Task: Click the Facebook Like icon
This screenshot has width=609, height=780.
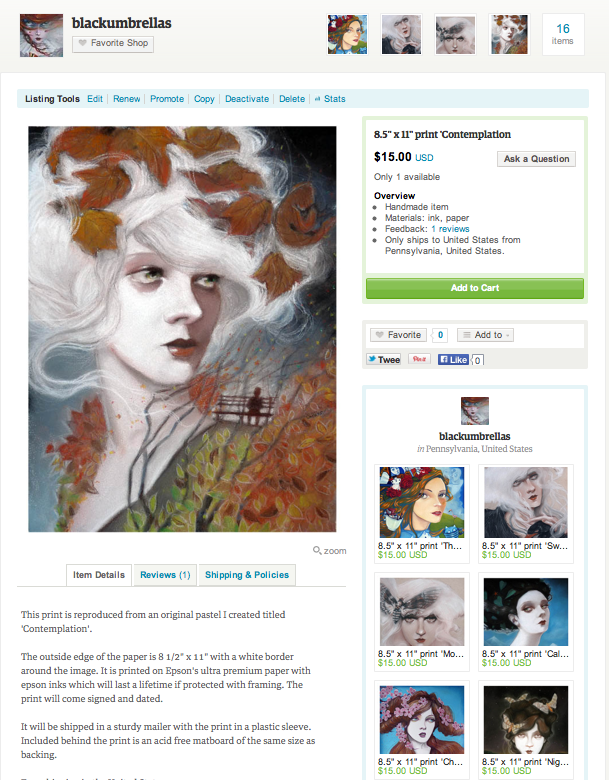Action: click(453, 360)
